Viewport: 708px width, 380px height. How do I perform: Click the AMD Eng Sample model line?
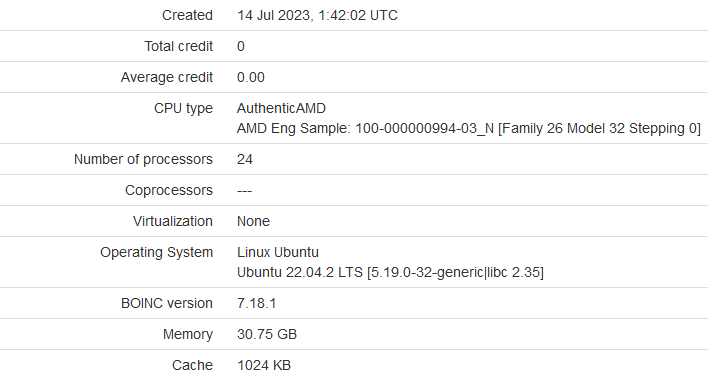coord(469,129)
